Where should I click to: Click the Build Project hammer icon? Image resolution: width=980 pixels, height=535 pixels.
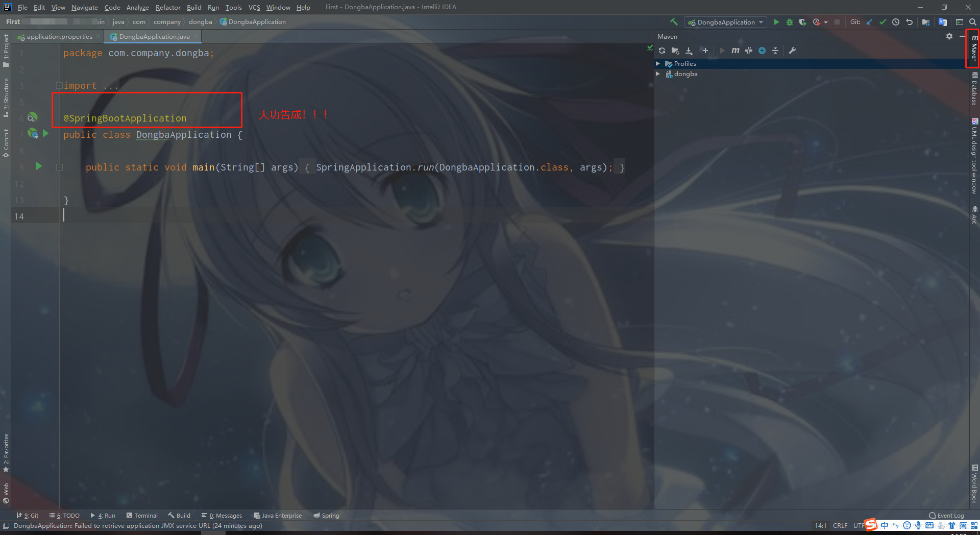click(x=674, y=22)
